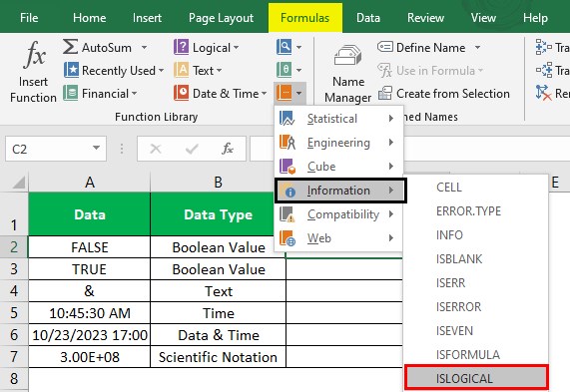Open Logical functions icon
This screenshot has height=392, width=570.
pos(181,47)
